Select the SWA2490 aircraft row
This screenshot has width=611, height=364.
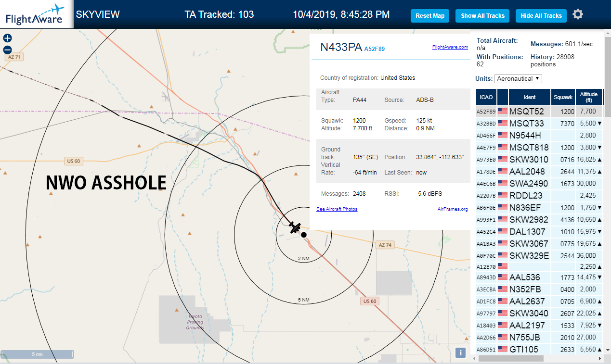pos(539,184)
